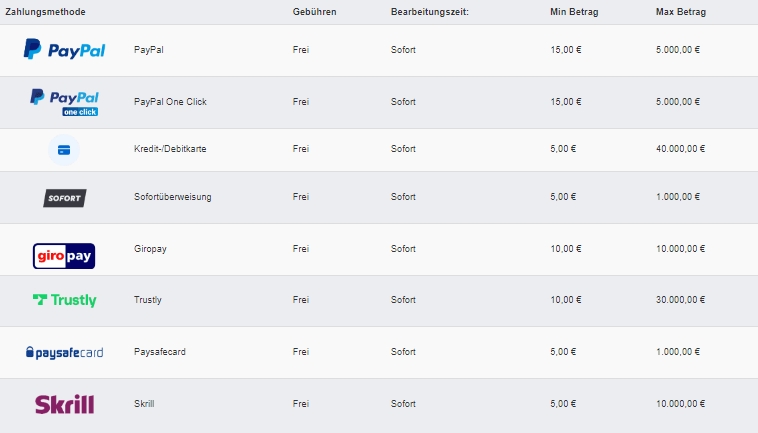Select the Giropay text label
The image size is (758, 433).
150,248
